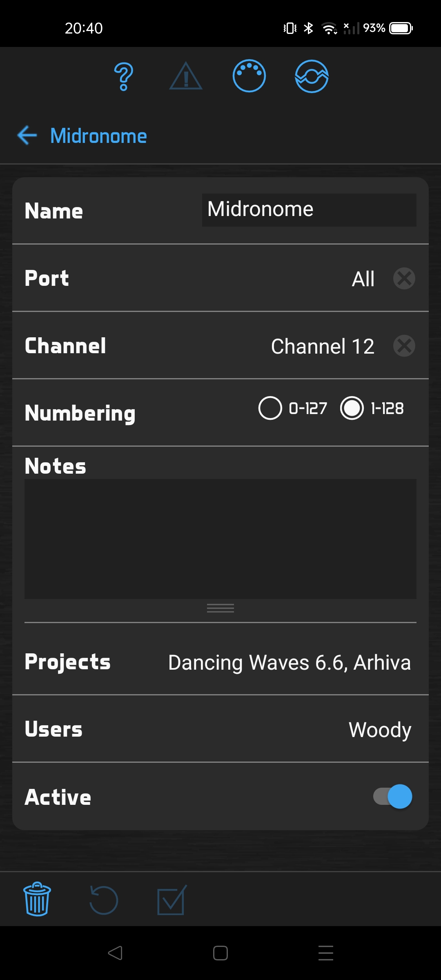Open Users selection showing Woody
441x980 pixels.
click(380, 730)
